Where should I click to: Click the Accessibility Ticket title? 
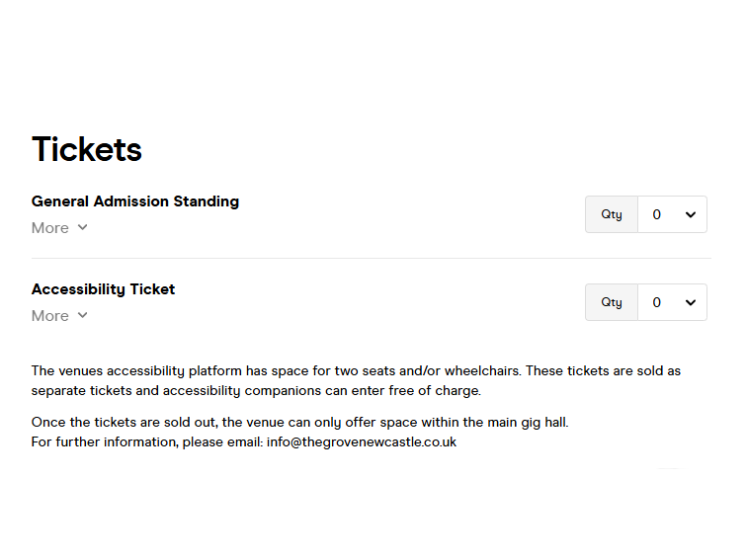point(103,289)
